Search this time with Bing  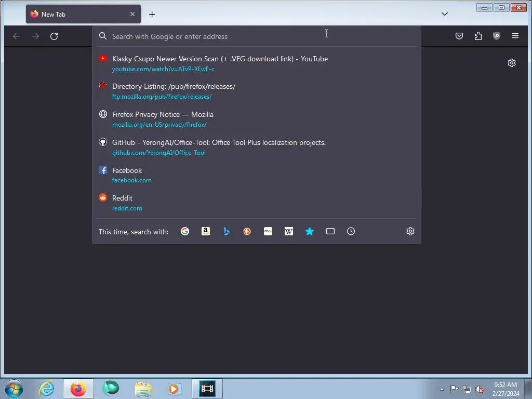click(227, 231)
